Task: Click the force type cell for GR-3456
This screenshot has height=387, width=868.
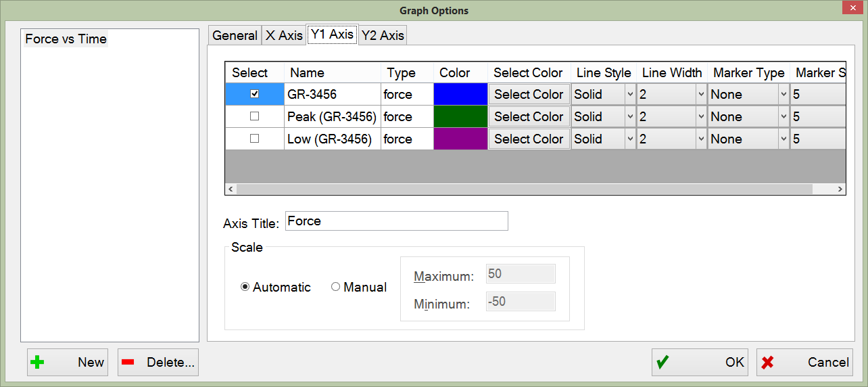Action: (x=407, y=94)
